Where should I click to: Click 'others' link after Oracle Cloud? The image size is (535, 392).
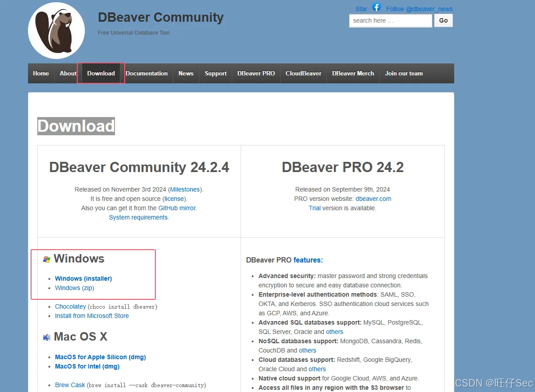pos(317,369)
